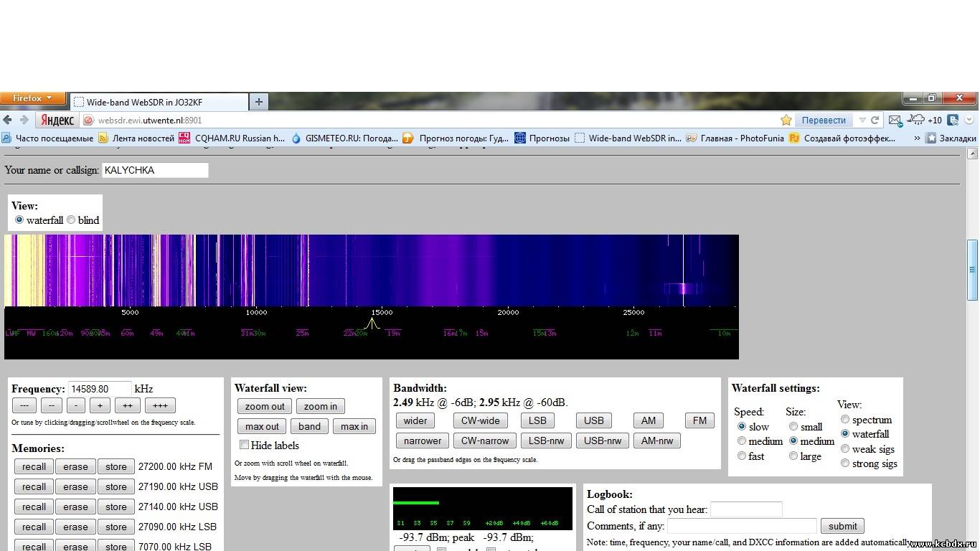The height and width of the screenshot is (551, 980).
Task: Set waterfall Speed to medium
Action: (x=742, y=441)
